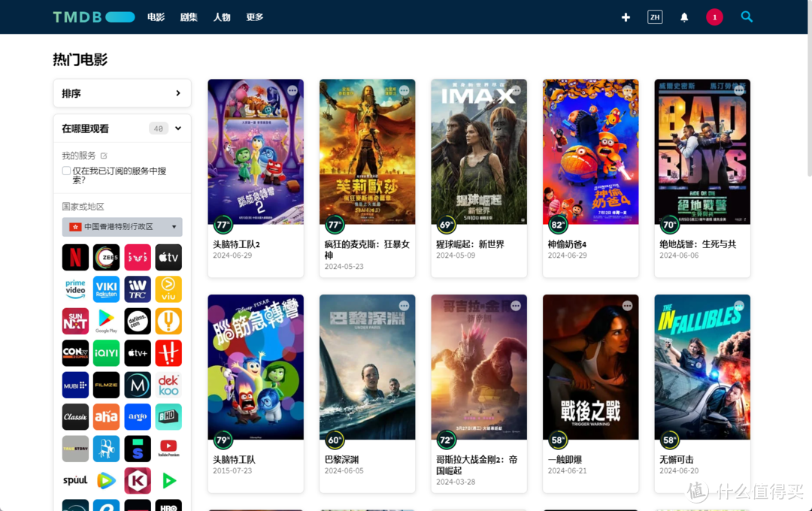Screen dimensions: 812x511
Task: Open the red user avatar menu
Action: (715, 17)
